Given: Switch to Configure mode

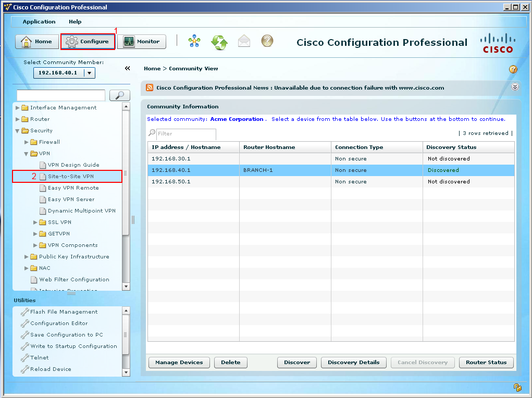Looking at the screenshot, I should (88, 41).
